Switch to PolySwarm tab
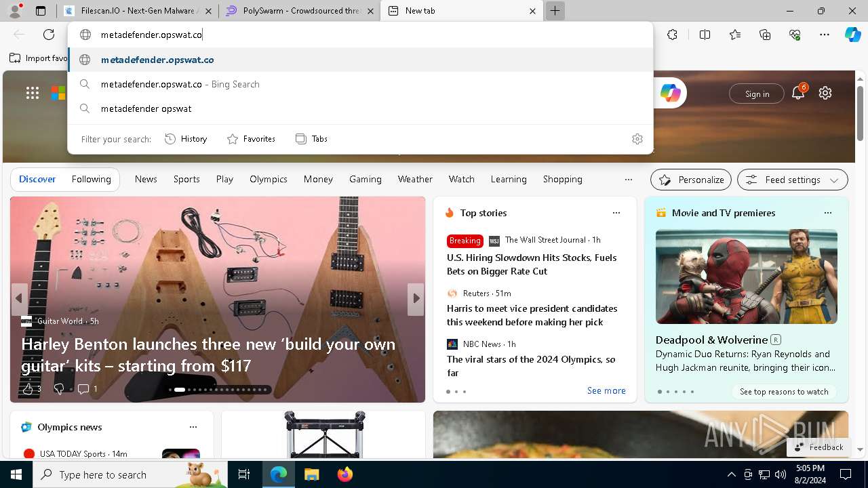The image size is (868, 488). pyautogui.click(x=299, y=11)
